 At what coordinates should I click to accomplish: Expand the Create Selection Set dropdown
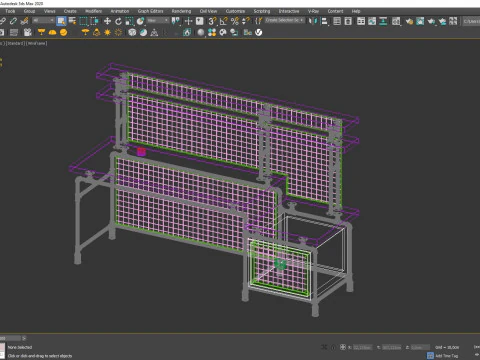pos(285,21)
